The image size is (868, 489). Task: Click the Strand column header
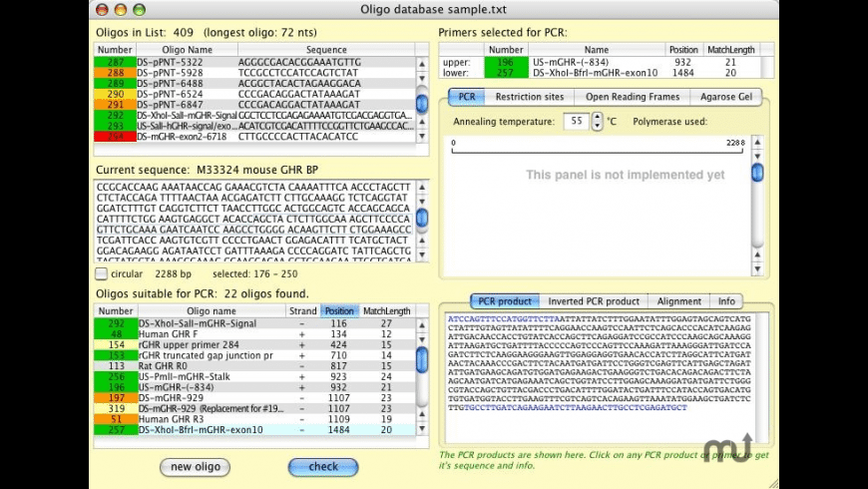pyautogui.click(x=303, y=311)
